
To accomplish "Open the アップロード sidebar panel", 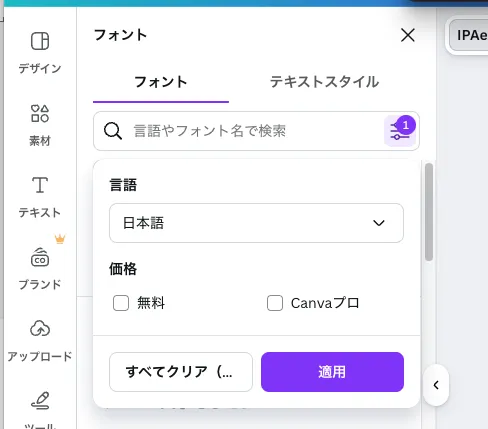I will 40,341.
